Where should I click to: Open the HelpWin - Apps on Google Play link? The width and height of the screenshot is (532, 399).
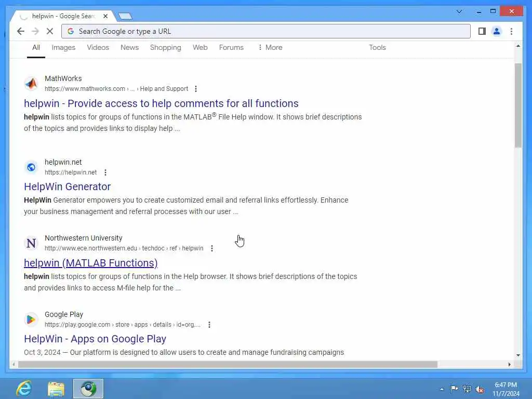(95, 339)
